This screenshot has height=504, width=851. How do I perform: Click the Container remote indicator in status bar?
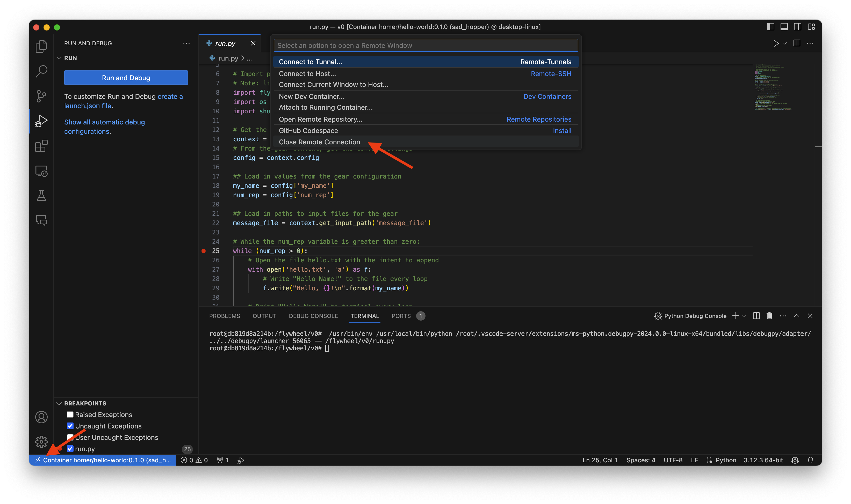coord(103,460)
